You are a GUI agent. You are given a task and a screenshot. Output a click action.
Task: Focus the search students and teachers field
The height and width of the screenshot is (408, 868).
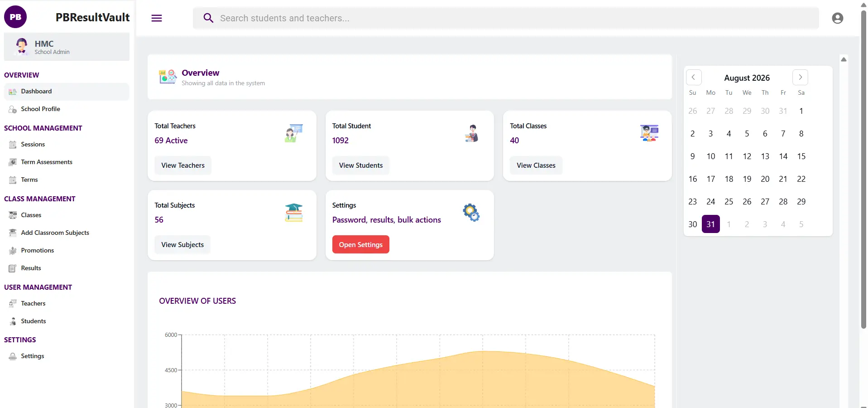coord(506,18)
